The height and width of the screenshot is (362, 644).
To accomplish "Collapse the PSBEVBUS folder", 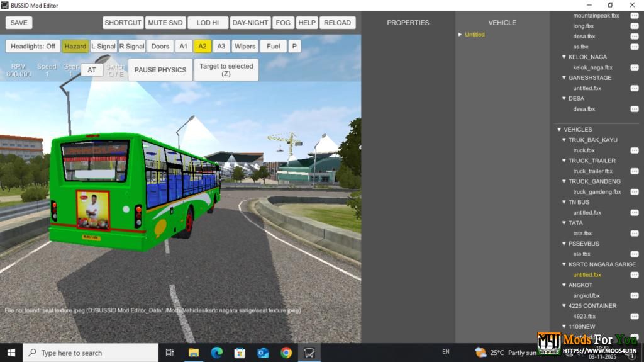I will [x=564, y=244].
